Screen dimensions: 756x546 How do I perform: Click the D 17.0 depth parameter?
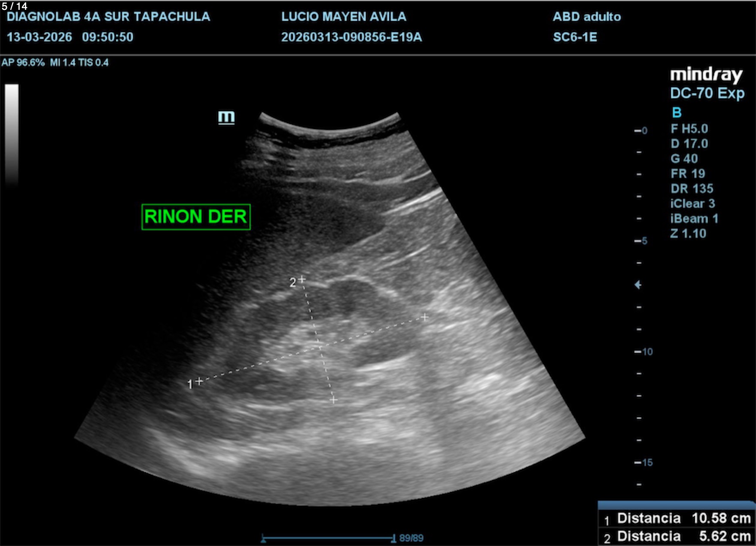pos(689,143)
